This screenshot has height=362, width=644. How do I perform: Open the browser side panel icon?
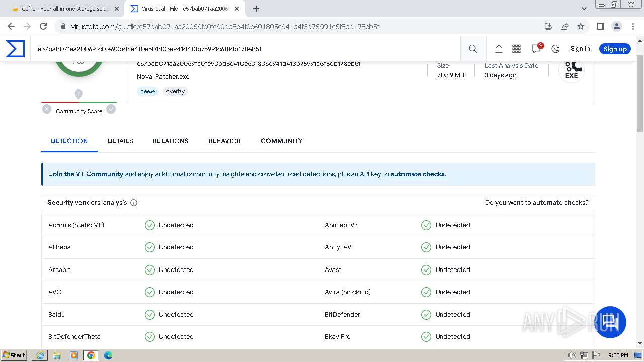tap(600, 26)
